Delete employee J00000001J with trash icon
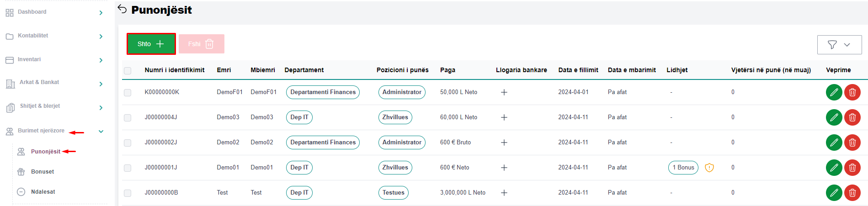This screenshot has width=868, height=206. pos(852,168)
